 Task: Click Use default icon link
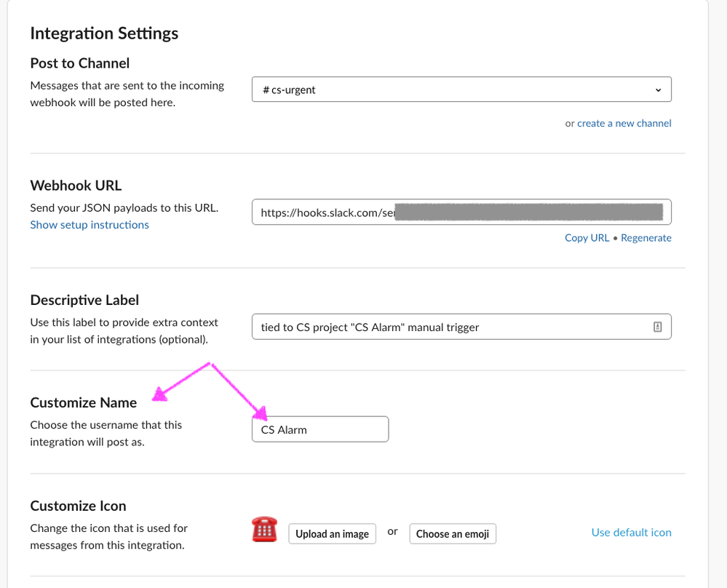click(x=631, y=533)
